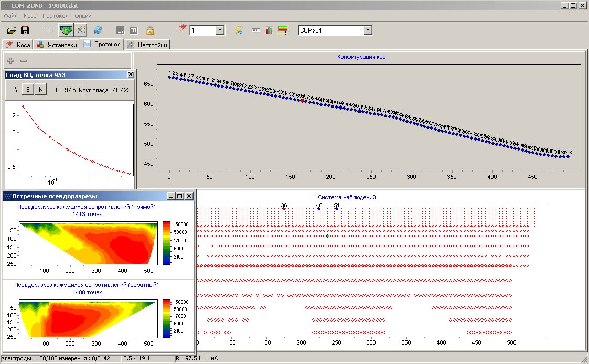Click the dotted triangle array icon in toolbar
Viewport: 589px width, 364px height.
[51, 30]
